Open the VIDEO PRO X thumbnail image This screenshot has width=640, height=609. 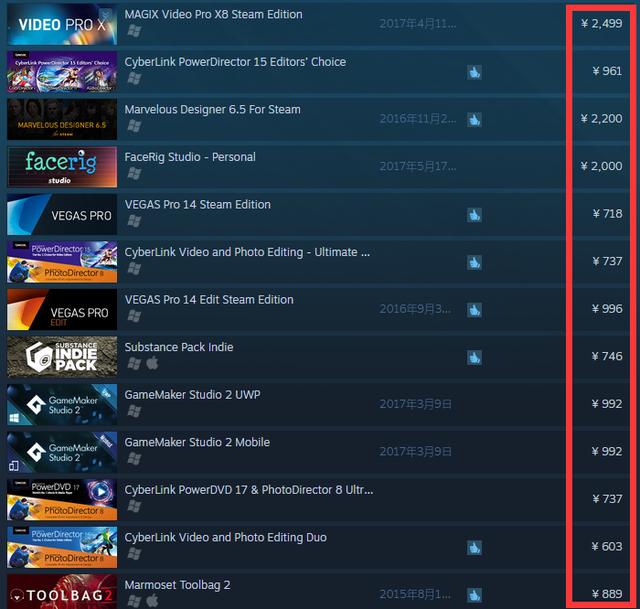(62, 24)
